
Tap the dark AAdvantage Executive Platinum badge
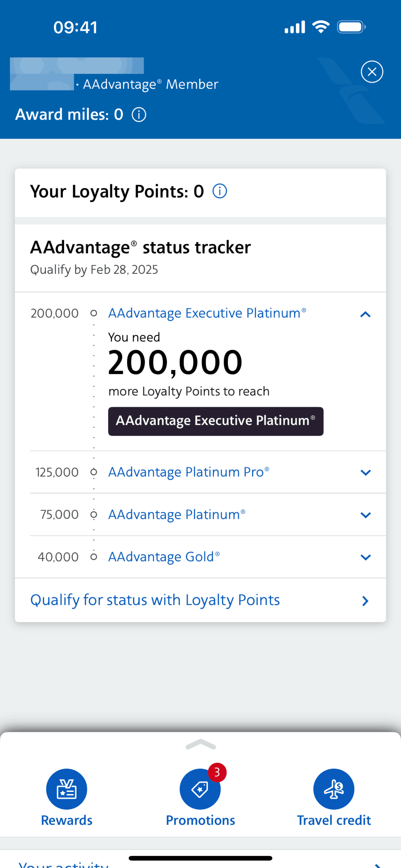[x=216, y=421]
